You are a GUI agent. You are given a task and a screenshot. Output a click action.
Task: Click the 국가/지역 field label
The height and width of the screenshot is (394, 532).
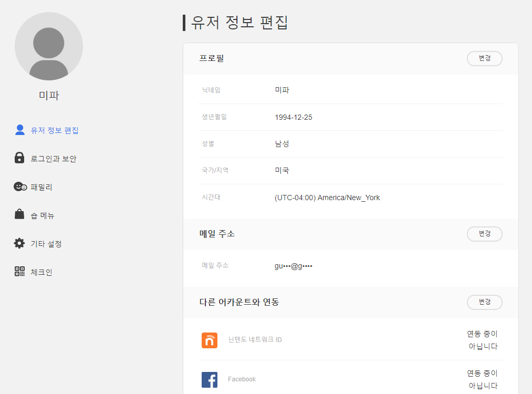coord(215,170)
